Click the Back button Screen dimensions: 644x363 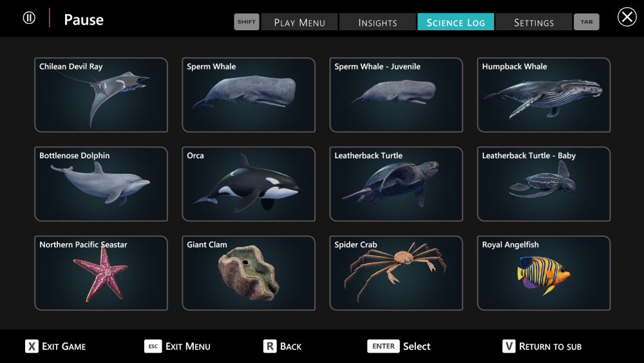pos(283,346)
